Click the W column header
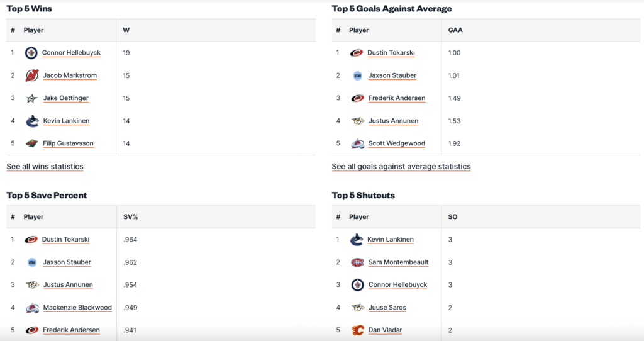The height and width of the screenshot is (341, 644). [x=126, y=30]
